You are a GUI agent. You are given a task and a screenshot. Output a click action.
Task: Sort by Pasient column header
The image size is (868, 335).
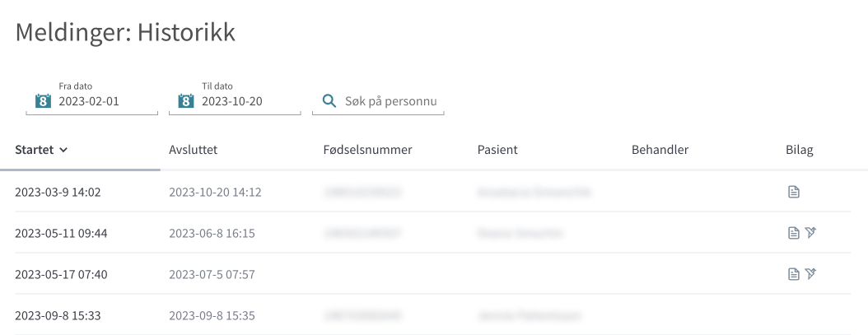click(x=497, y=150)
